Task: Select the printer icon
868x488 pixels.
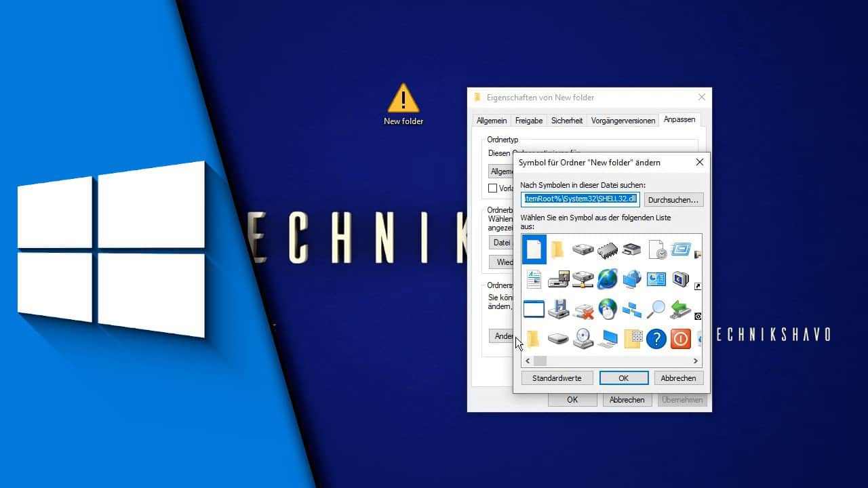Action: 632,249
